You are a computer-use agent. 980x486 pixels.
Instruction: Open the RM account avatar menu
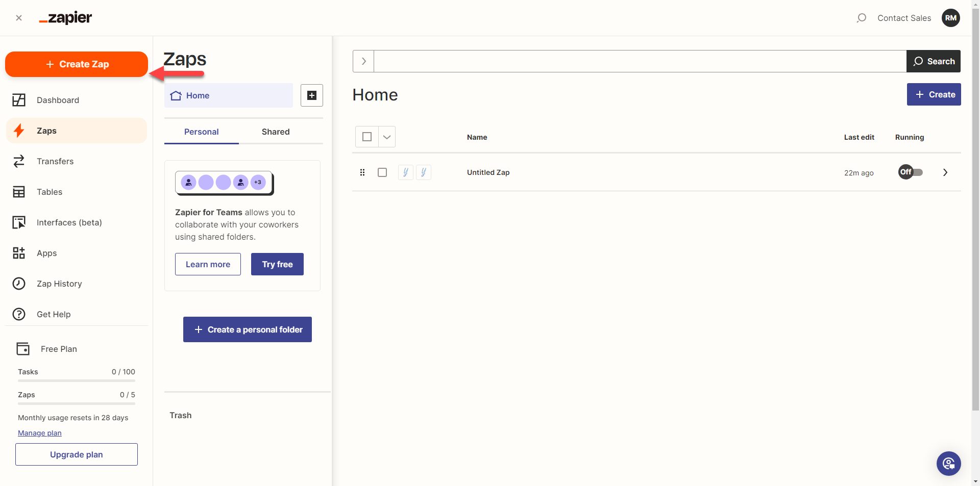pyautogui.click(x=950, y=18)
